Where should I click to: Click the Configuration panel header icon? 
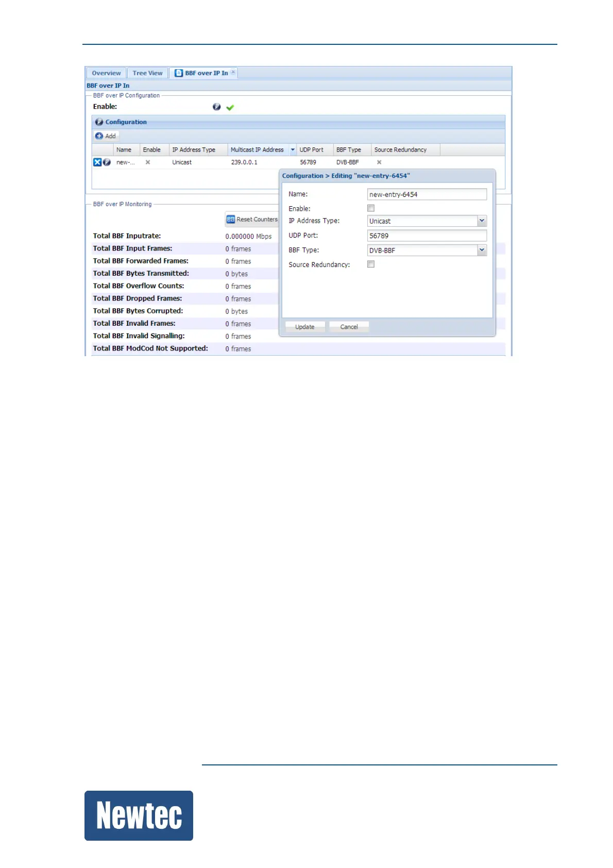click(99, 122)
